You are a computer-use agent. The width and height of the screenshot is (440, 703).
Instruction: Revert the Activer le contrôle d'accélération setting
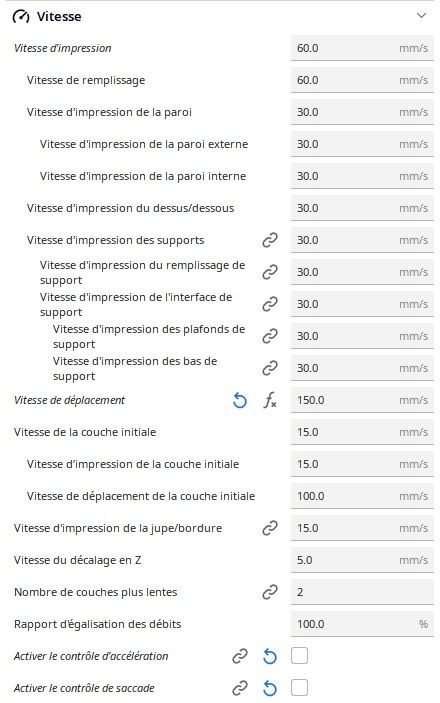(270, 656)
